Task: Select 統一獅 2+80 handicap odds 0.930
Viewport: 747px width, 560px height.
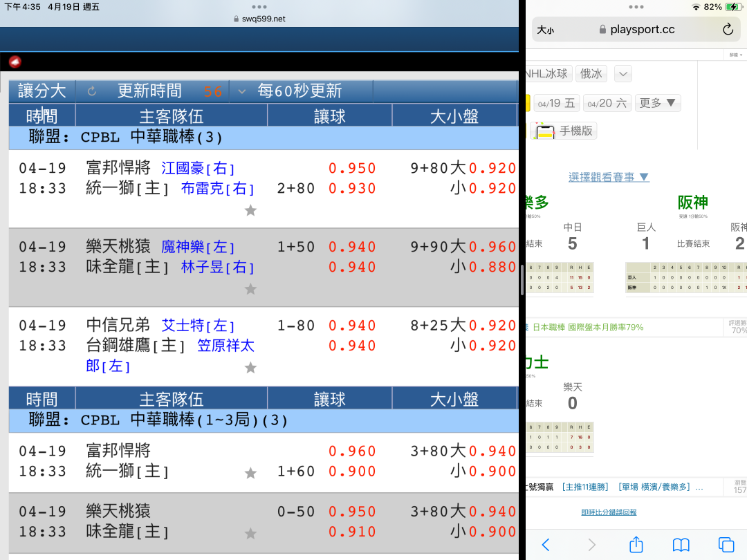Action: (x=353, y=189)
